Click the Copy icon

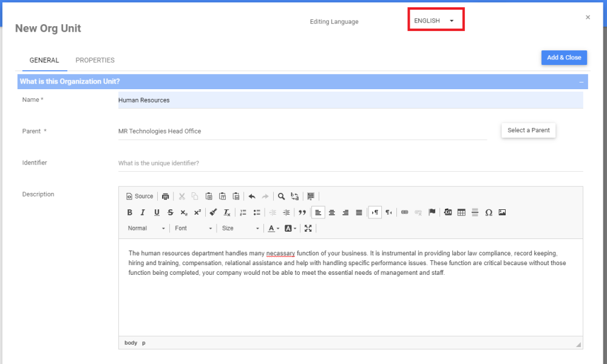(x=195, y=196)
